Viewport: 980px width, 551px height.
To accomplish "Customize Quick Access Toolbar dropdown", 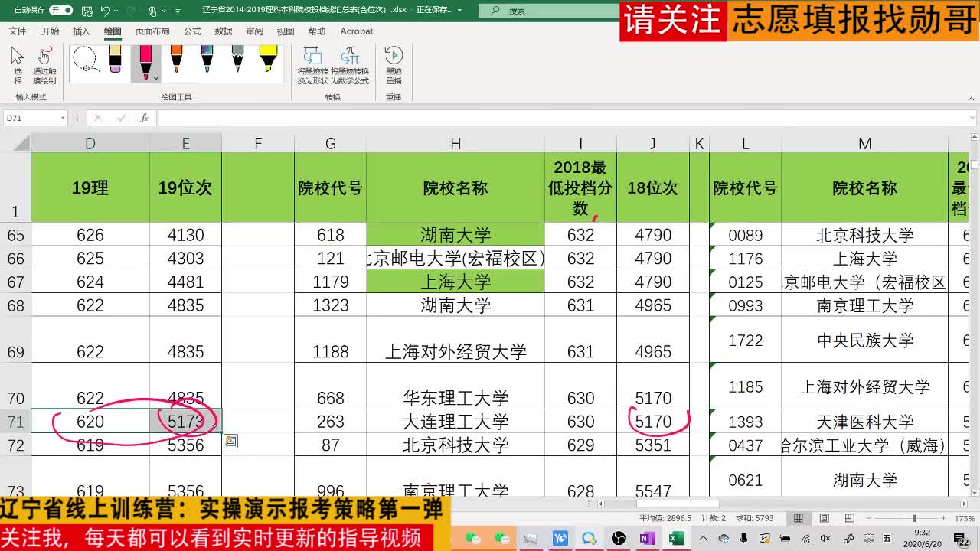I will point(178,11).
